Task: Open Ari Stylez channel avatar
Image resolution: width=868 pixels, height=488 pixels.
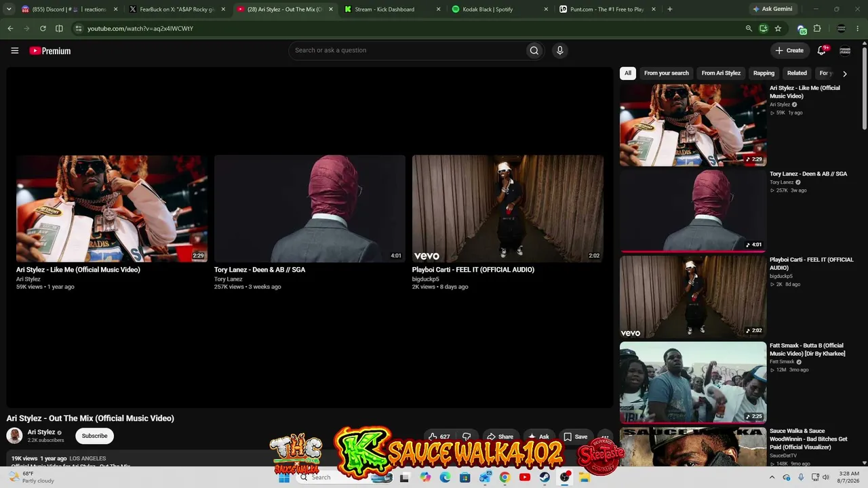Action: [x=14, y=436]
